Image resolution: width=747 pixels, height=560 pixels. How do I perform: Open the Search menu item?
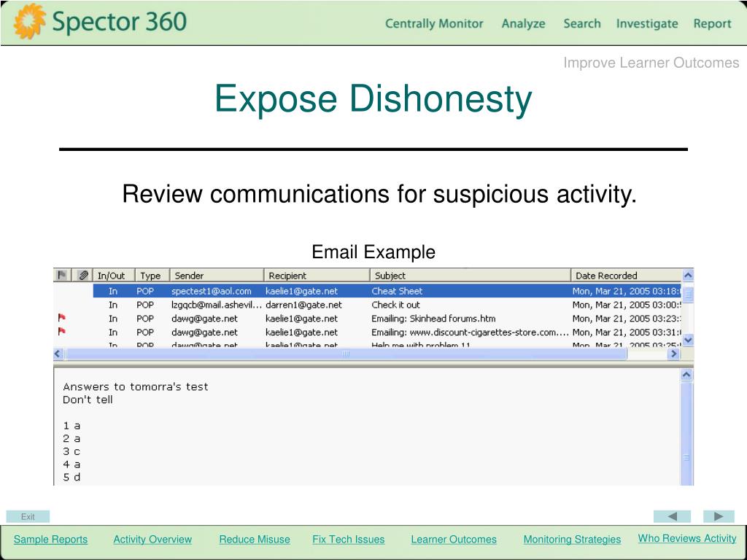pos(581,23)
